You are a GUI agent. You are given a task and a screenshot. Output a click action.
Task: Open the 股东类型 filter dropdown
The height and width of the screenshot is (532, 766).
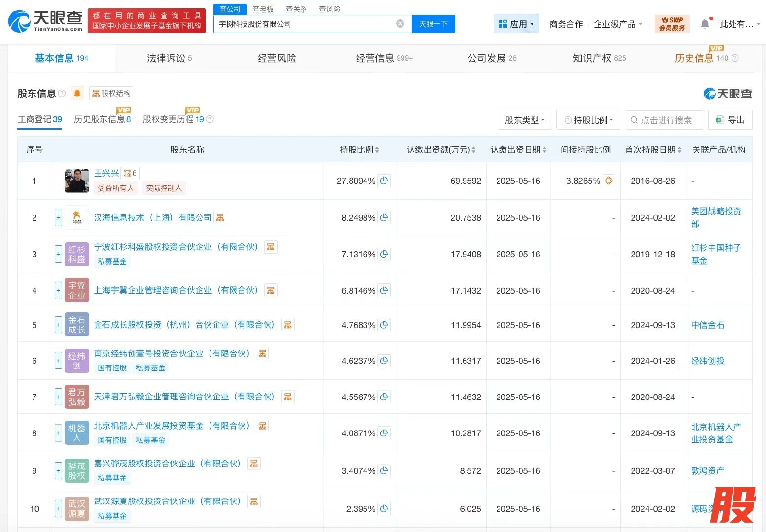(x=524, y=120)
